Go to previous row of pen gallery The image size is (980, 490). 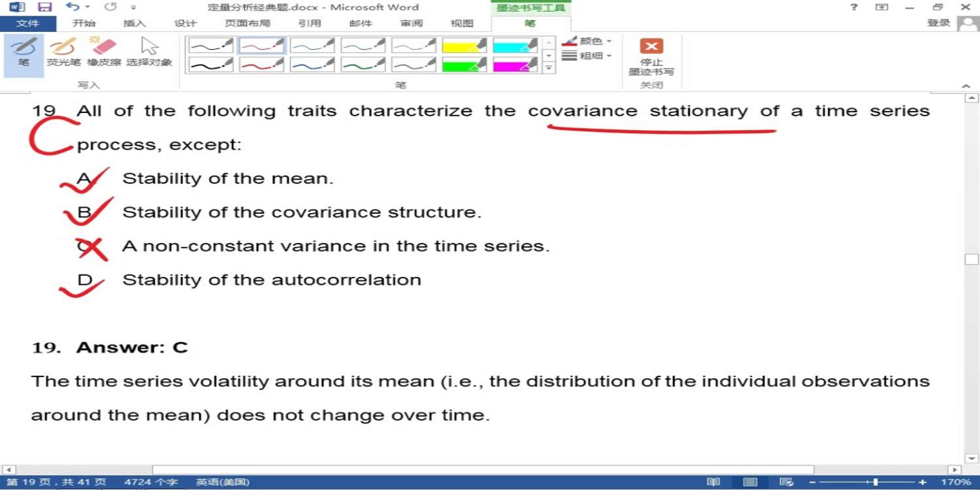[549, 42]
